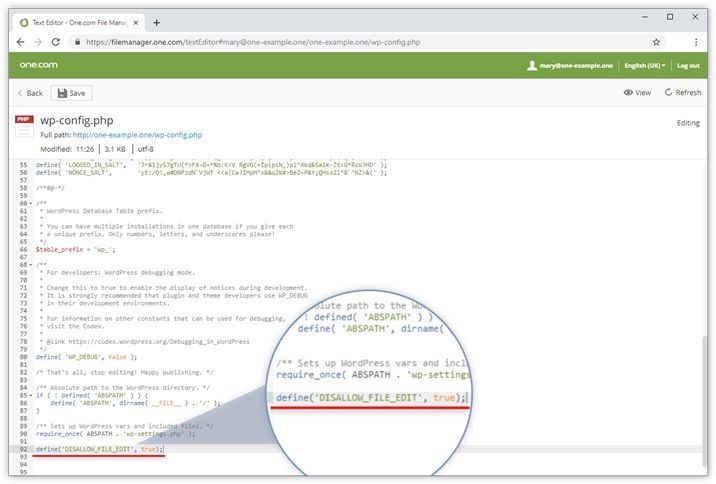Viewport: 716px width, 484px height.
Task: Click the "That's all, stop editing" comment line
Action: click(x=125, y=373)
